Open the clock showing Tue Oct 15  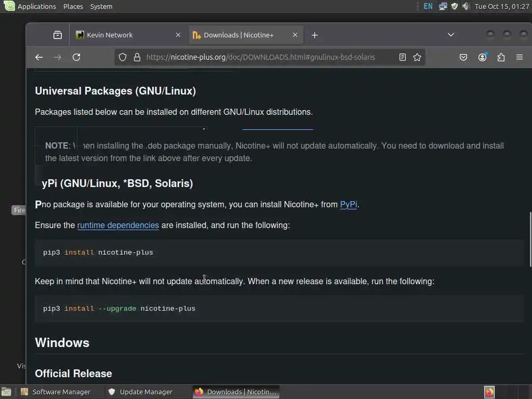point(502,6)
